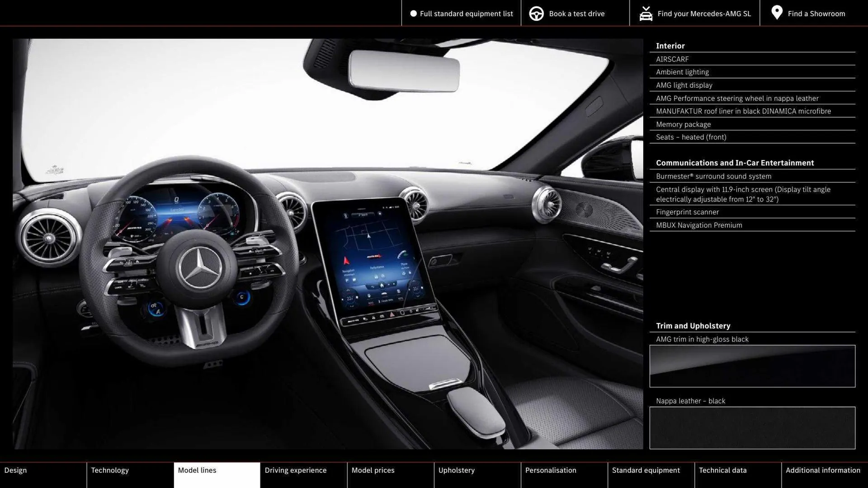Switch to the Upholstery tab
Image resolution: width=868 pixels, height=488 pixels.
457,470
